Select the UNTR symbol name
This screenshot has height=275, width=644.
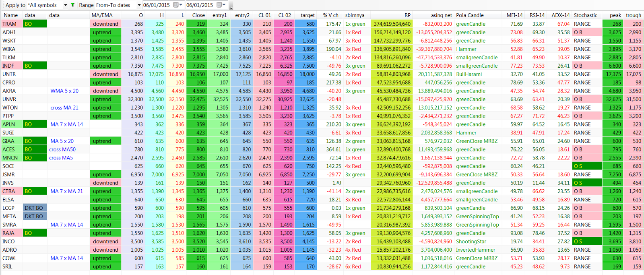click(9, 74)
